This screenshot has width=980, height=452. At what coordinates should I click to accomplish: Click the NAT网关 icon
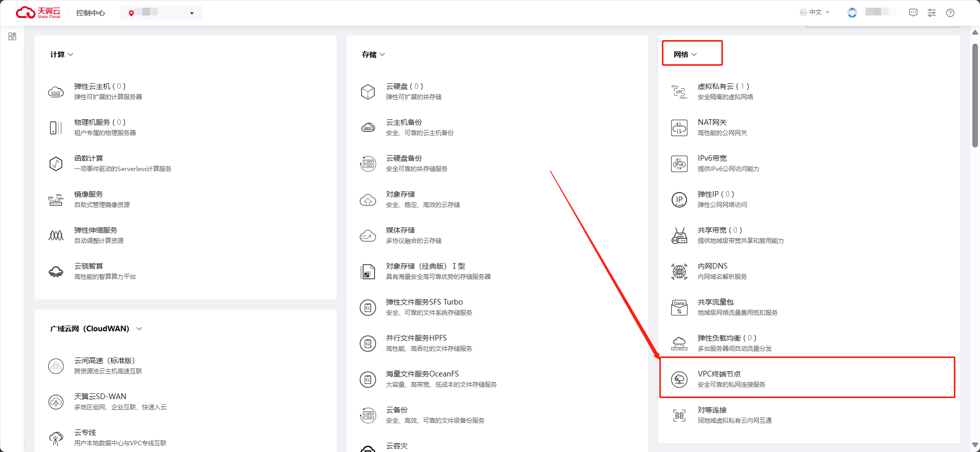(679, 128)
